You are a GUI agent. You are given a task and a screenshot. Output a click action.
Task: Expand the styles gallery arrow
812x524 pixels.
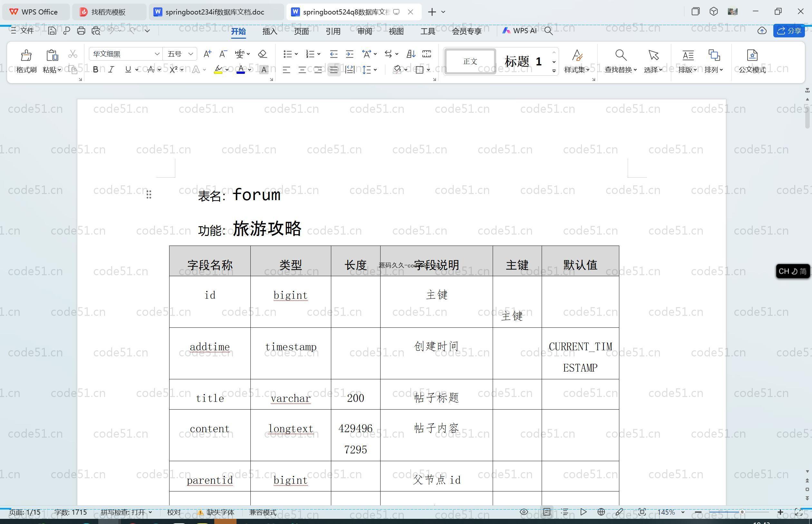click(x=554, y=71)
